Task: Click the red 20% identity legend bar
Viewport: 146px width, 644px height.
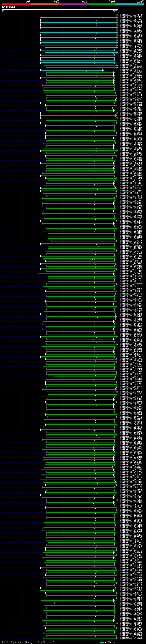Action: [16, 4]
